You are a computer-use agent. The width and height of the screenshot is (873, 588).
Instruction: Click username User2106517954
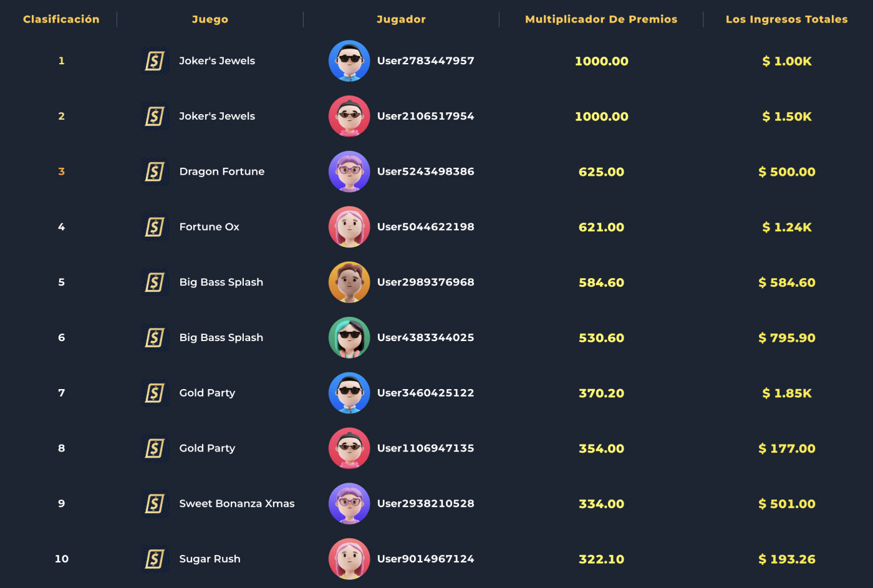click(425, 117)
